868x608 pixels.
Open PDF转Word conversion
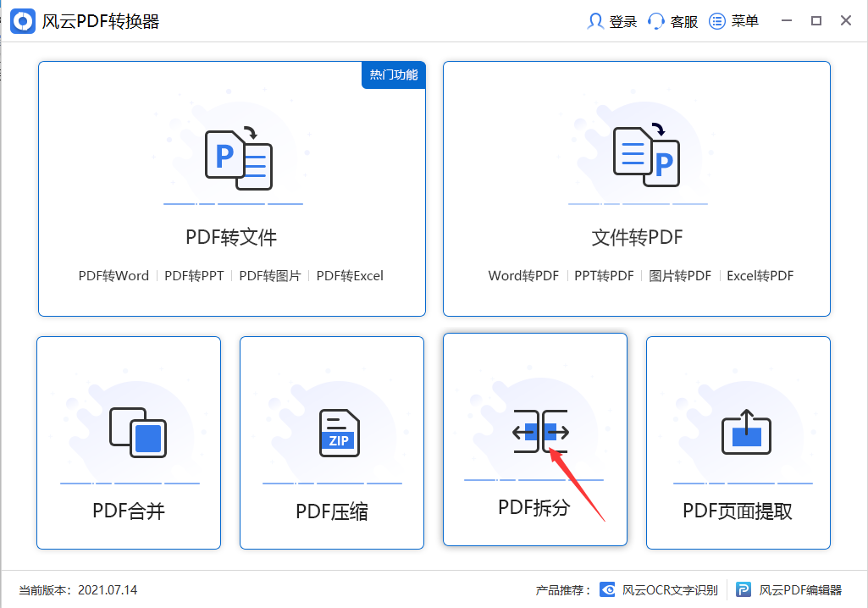[113, 276]
